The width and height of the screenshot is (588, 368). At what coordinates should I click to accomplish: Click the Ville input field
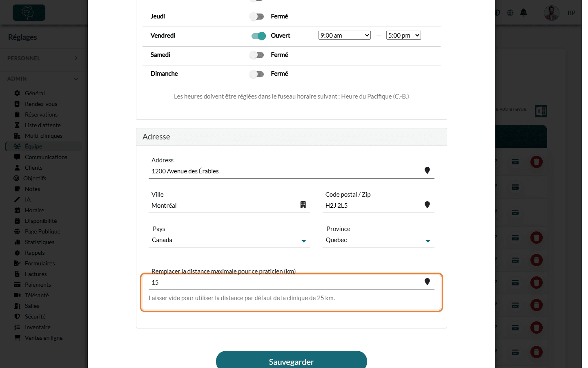(x=229, y=205)
